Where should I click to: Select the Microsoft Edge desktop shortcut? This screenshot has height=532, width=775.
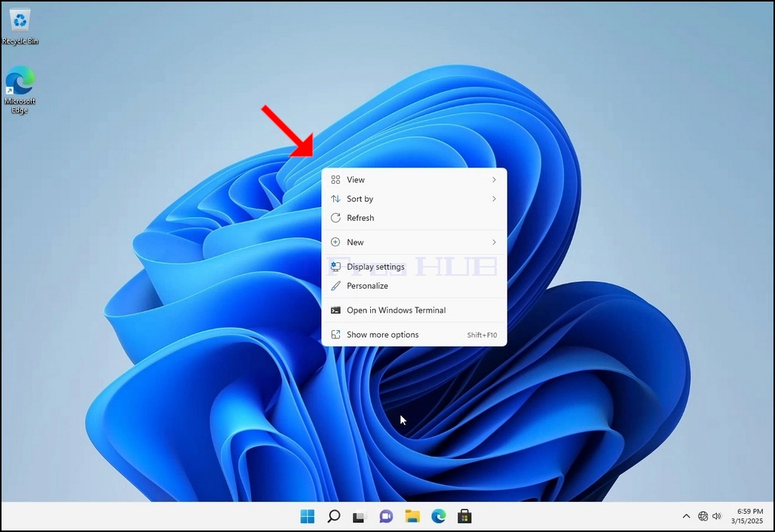click(20, 90)
